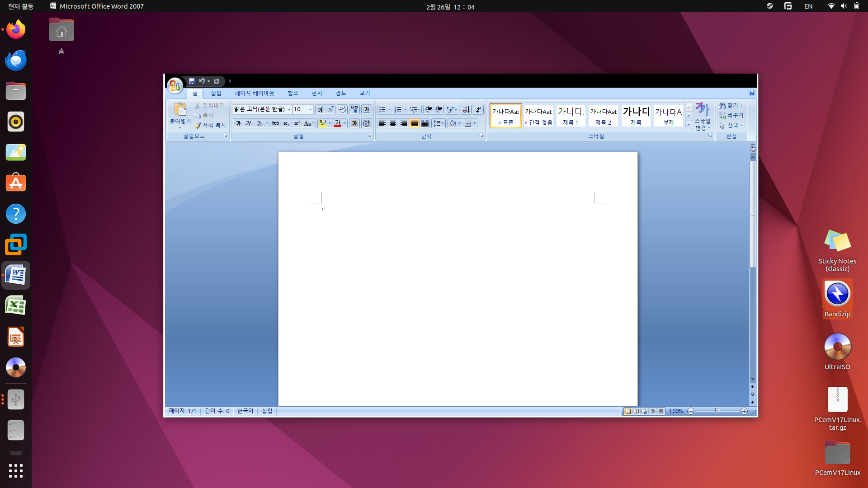Click the show paragraph marks icon
The width and height of the screenshot is (868, 488).
click(x=478, y=110)
